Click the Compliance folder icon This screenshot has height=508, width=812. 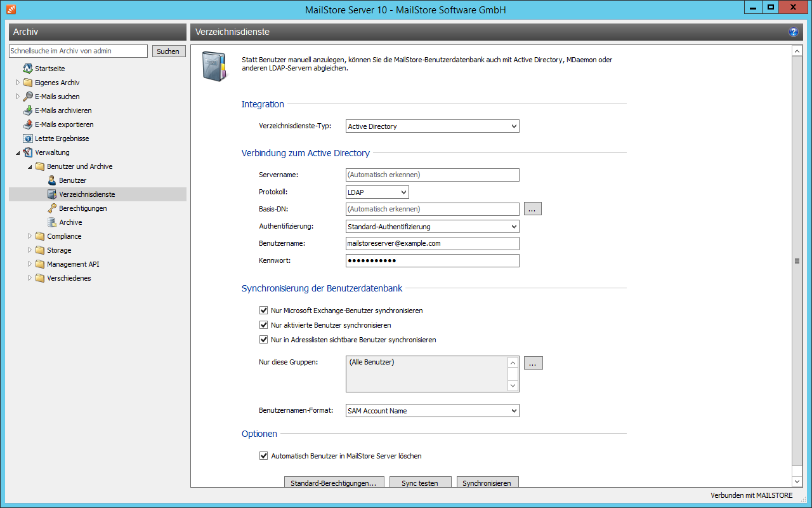coord(40,236)
